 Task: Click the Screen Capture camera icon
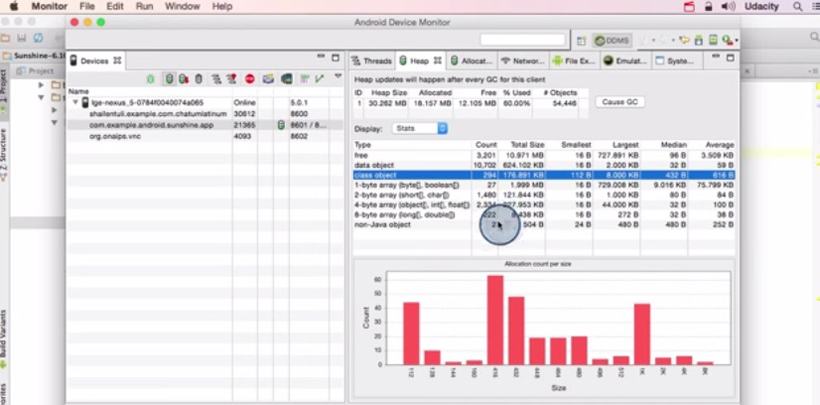(x=268, y=79)
